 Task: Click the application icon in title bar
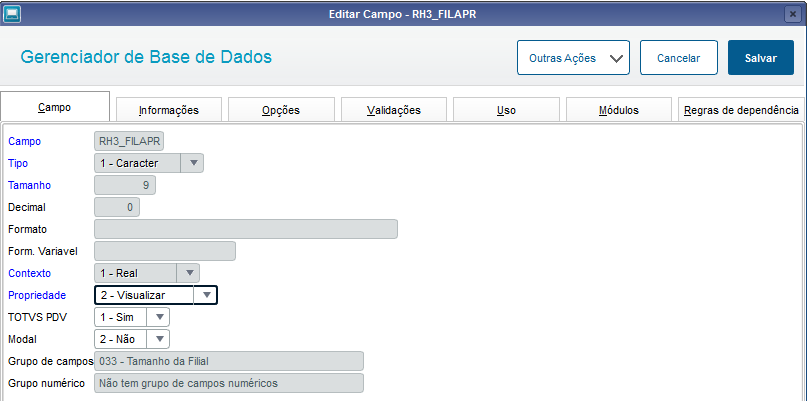pos(11,13)
